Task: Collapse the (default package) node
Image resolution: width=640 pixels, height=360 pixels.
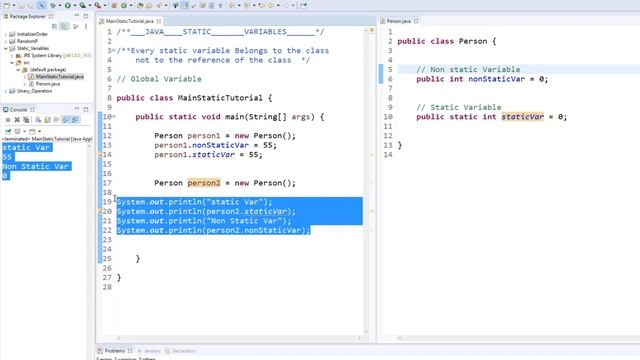Action: pyautogui.click(x=18, y=70)
